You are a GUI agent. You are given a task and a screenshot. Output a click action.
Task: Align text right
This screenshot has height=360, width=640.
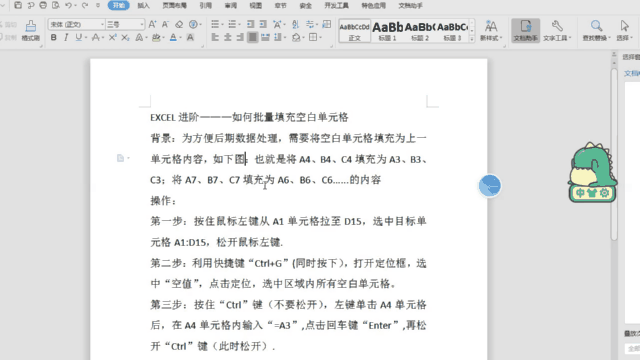point(240,38)
